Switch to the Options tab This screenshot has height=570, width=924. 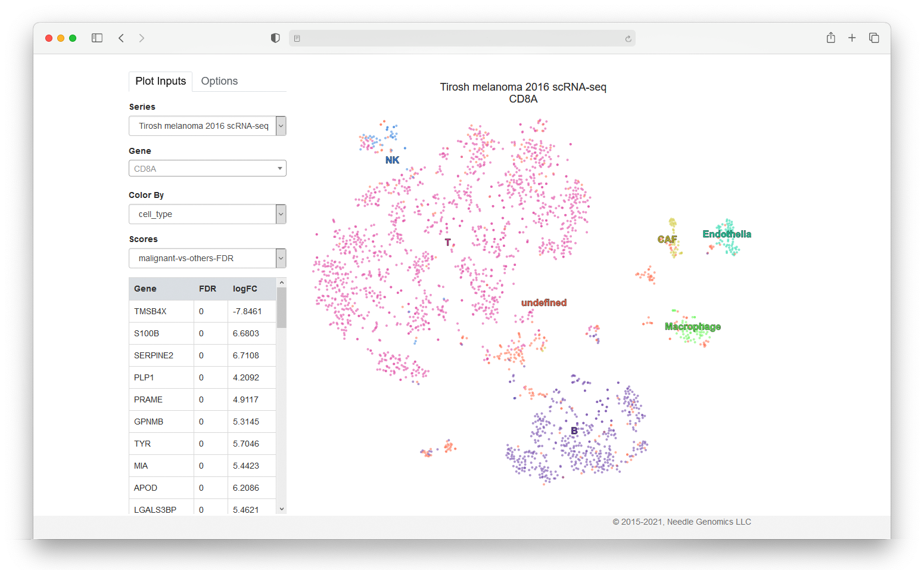click(x=219, y=81)
